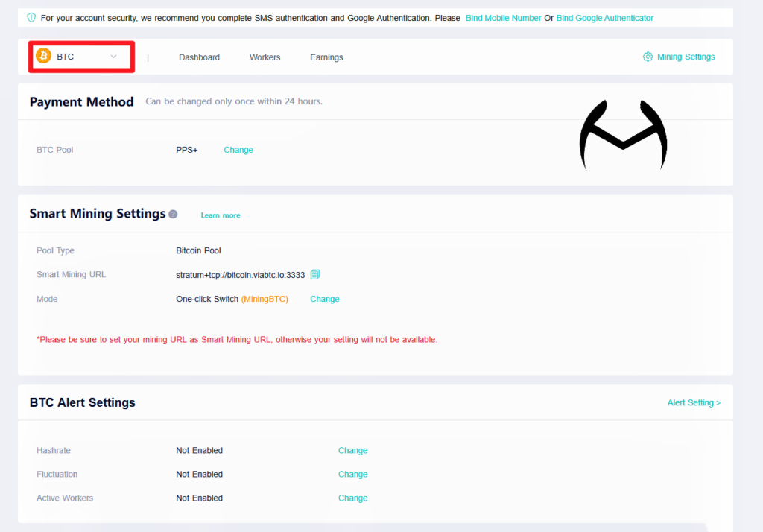Click the help icon next to Smart Mining Settings
The height and width of the screenshot is (532, 763).
pos(173,214)
